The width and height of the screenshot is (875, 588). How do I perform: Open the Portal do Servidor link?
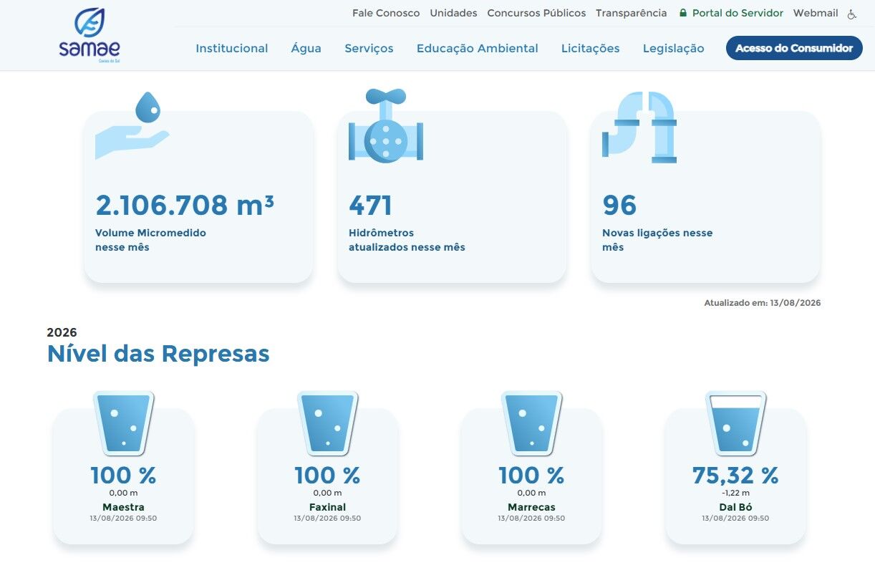coord(738,13)
